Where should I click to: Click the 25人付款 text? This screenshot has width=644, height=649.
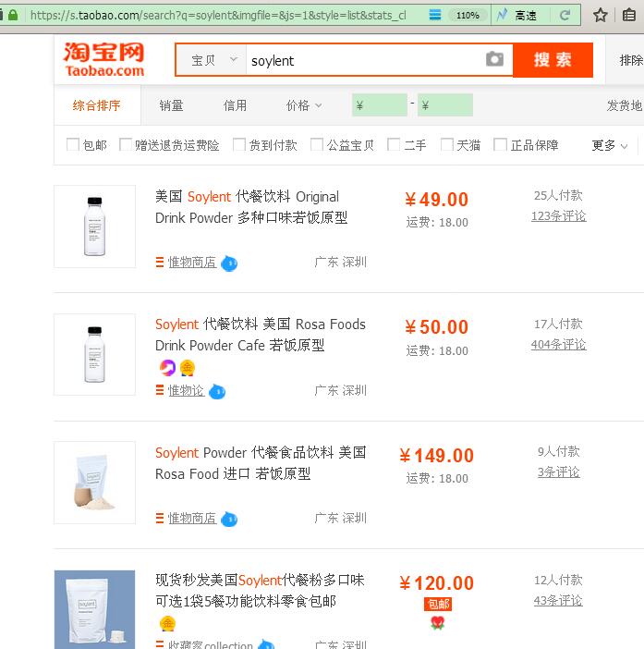(558, 195)
